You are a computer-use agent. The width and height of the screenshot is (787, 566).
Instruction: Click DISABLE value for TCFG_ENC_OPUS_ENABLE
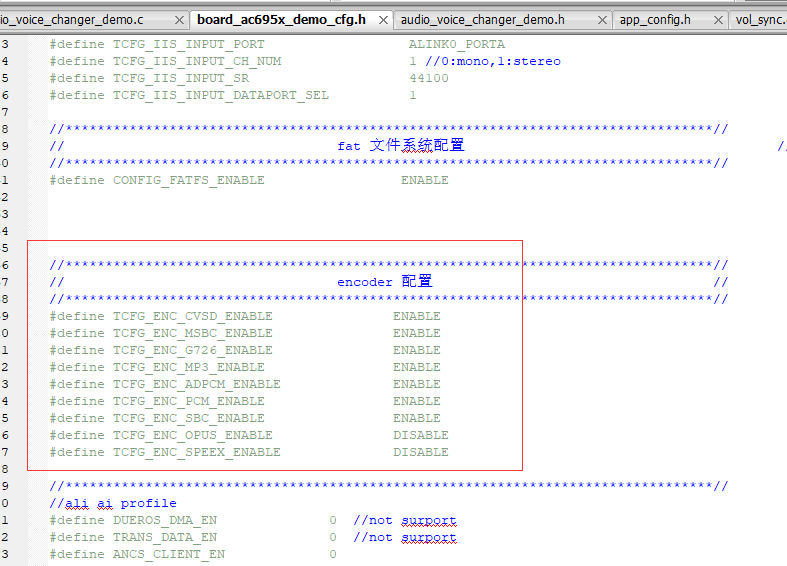pyautogui.click(x=421, y=436)
